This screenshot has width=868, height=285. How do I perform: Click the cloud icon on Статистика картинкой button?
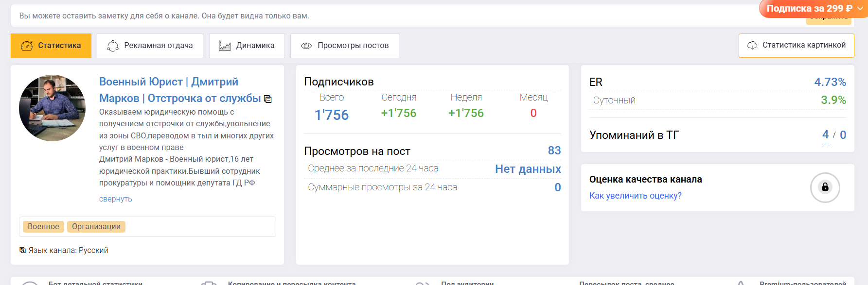[x=752, y=45]
